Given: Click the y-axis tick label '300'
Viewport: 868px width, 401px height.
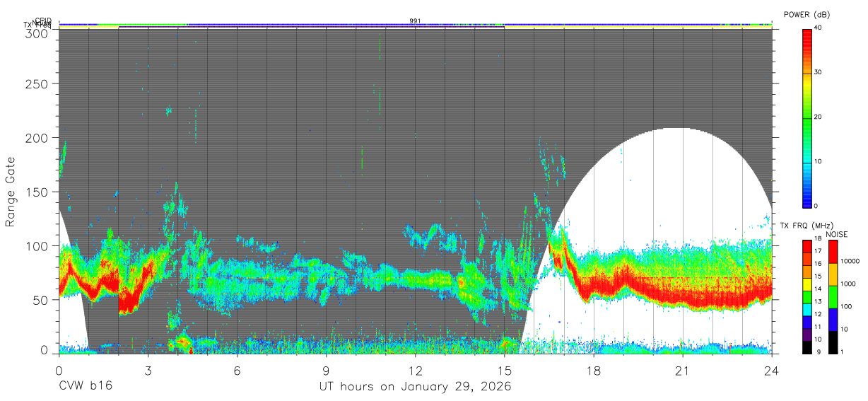Looking at the screenshot, I should (37, 33).
